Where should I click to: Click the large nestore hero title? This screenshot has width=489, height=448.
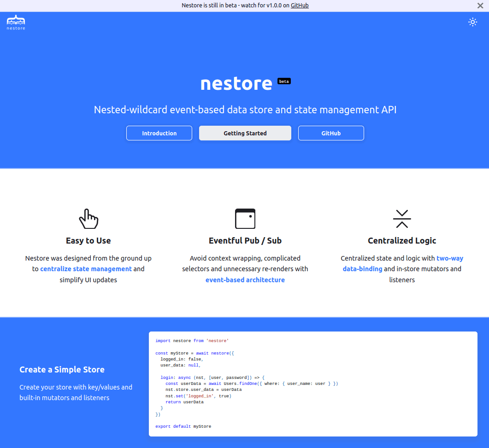[x=236, y=83]
